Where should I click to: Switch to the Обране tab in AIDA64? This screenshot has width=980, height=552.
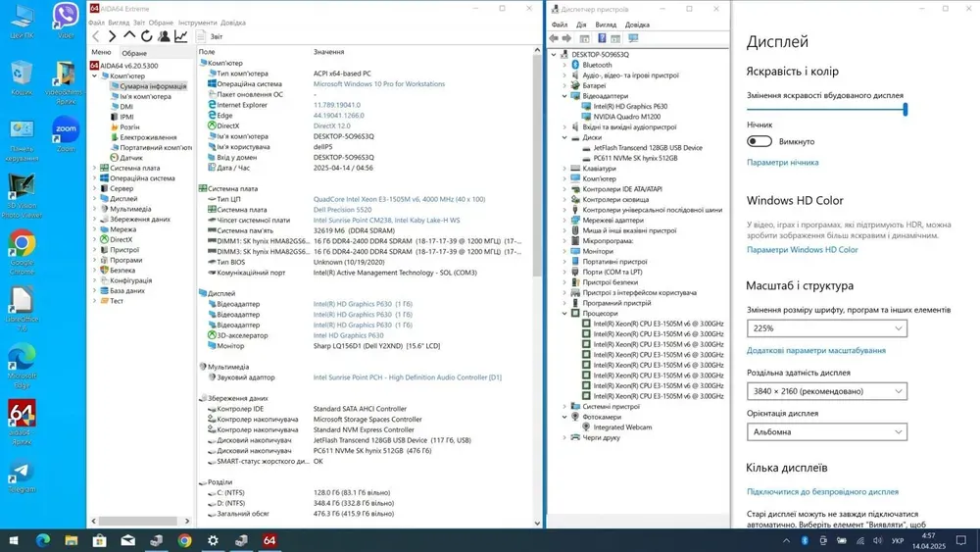(134, 53)
